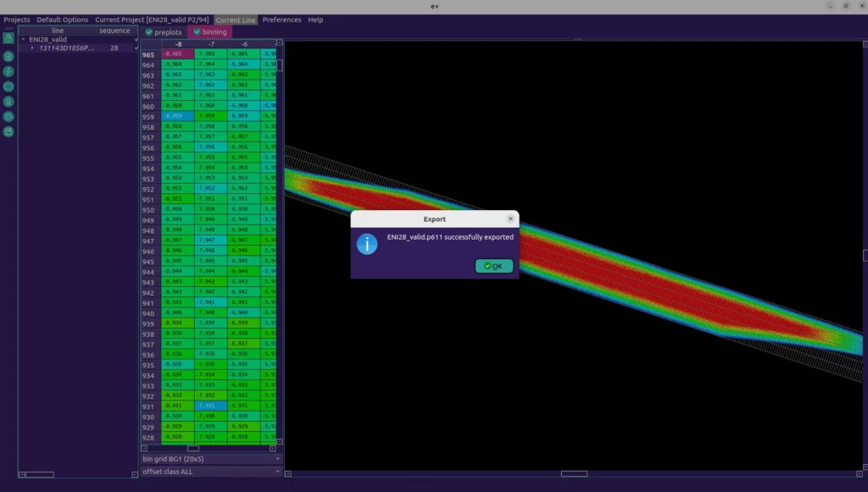Click the -6 column header in bin table

coord(244,44)
